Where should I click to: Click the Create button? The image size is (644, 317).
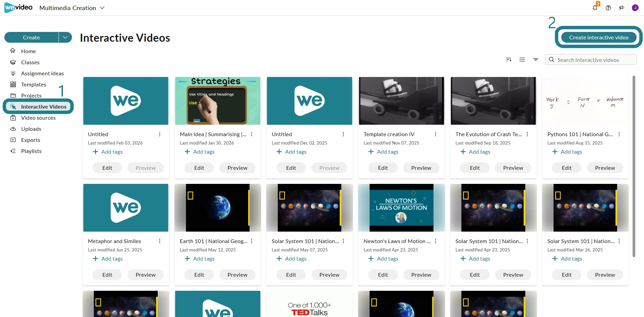(x=31, y=37)
